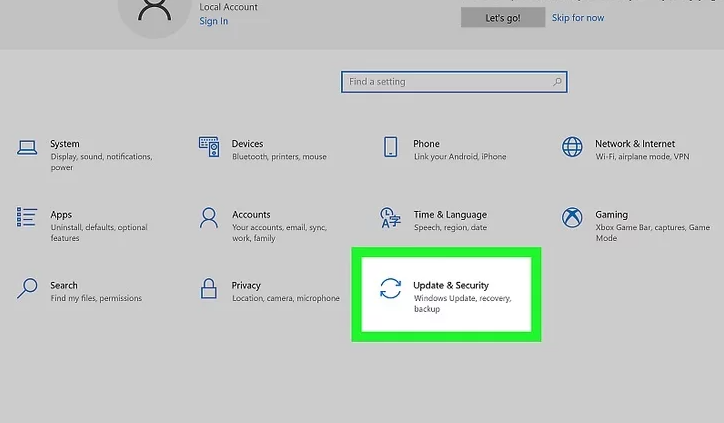Screen dimensions: 724x423
Task: Click the Privacy padlock icon
Action: tap(209, 288)
